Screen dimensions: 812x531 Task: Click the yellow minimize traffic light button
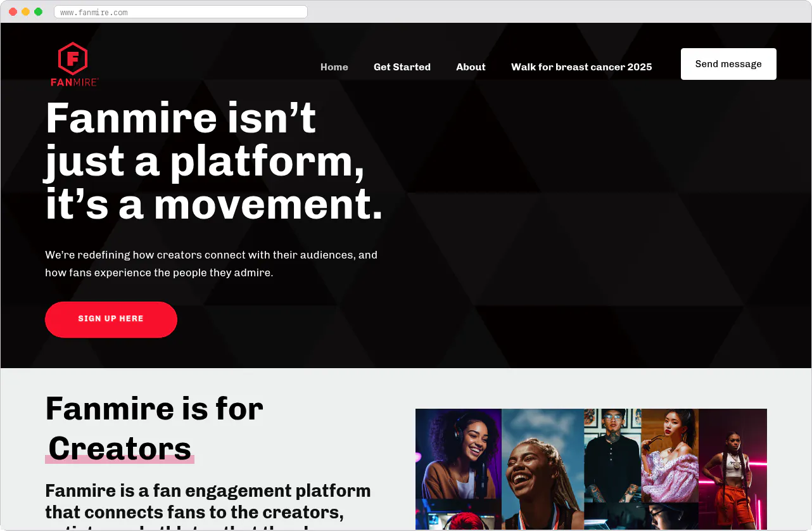(25, 11)
